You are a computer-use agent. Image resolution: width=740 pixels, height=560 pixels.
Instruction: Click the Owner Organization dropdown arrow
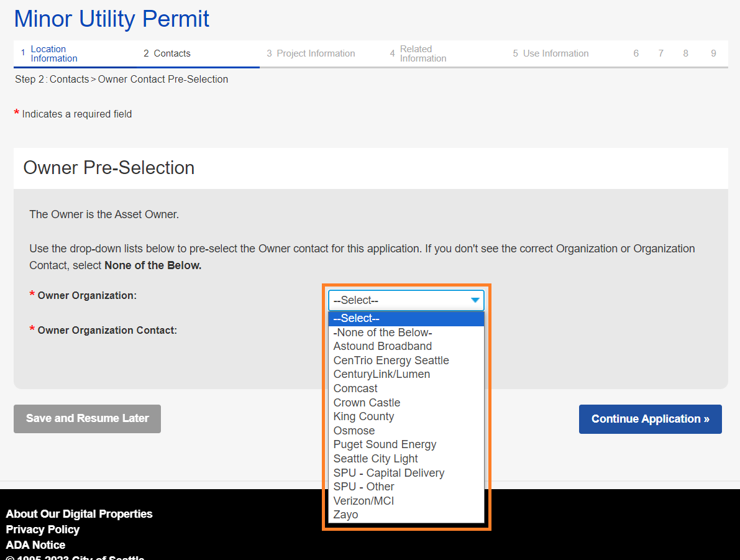click(475, 300)
